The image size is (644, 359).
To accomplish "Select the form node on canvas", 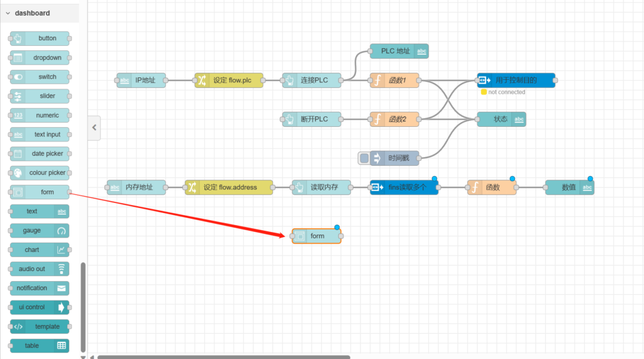I will click(x=316, y=236).
